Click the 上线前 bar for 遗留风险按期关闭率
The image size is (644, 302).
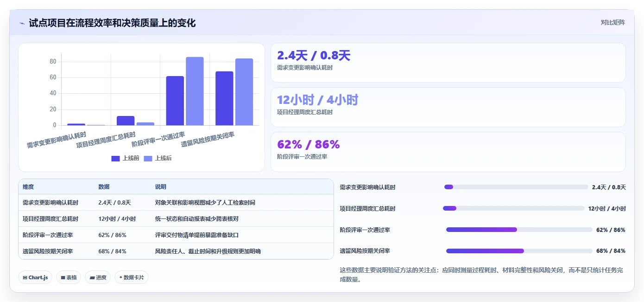[224, 98]
